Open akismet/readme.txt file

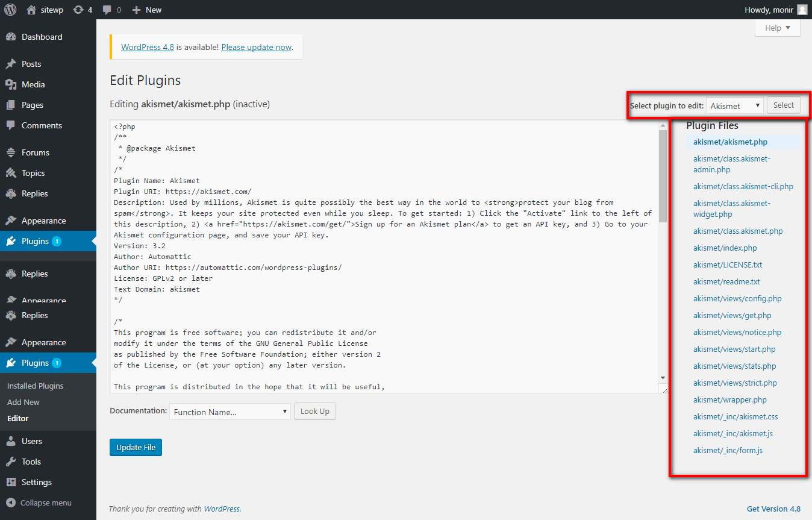coord(726,282)
